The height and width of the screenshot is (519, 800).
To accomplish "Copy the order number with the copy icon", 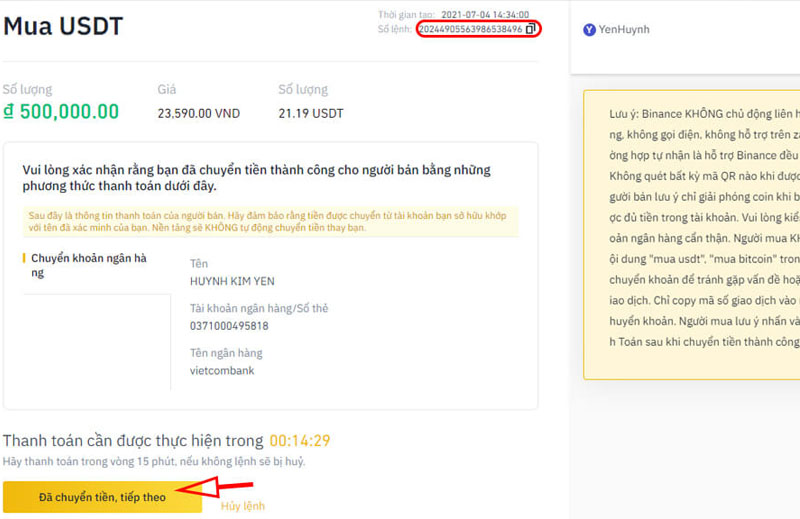I will coord(530,29).
